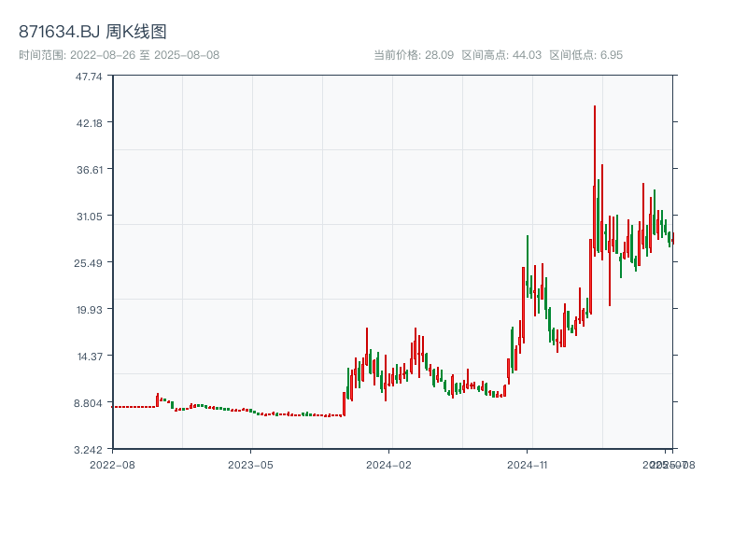Click y-axis label 8.804
The width and height of the screenshot is (747, 560).
(x=88, y=403)
